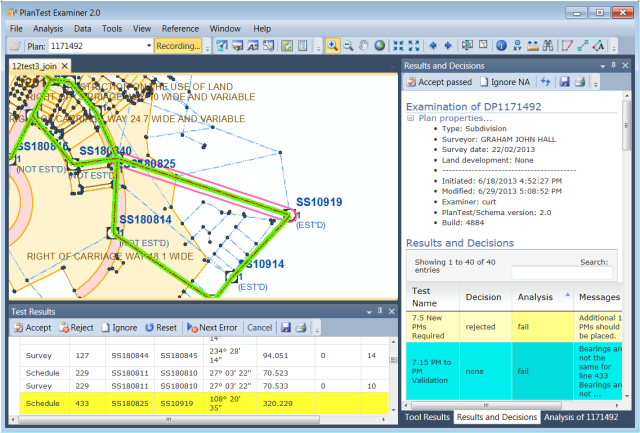Select the Zoom Out tool
This screenshot has width=640, height=433.
pyautogui.click(x=348, y=46)
